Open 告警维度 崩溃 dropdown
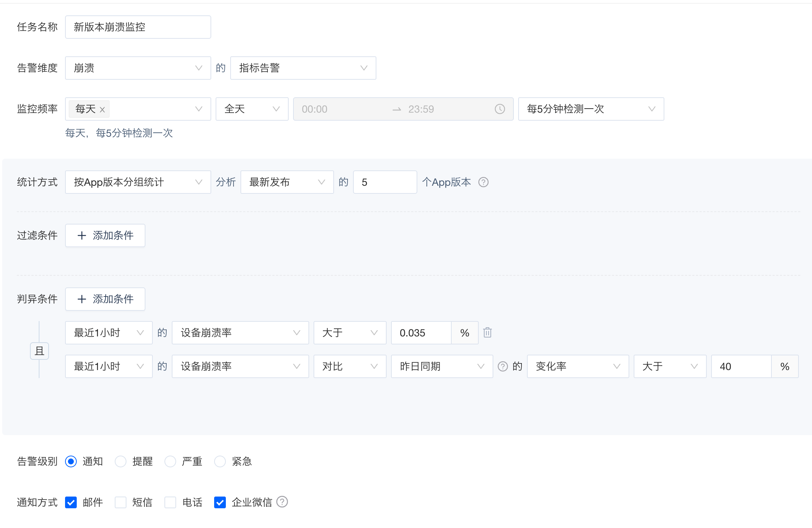Image resolution: width=812 pixels, height=528 pixels. (x=138, y=68)
